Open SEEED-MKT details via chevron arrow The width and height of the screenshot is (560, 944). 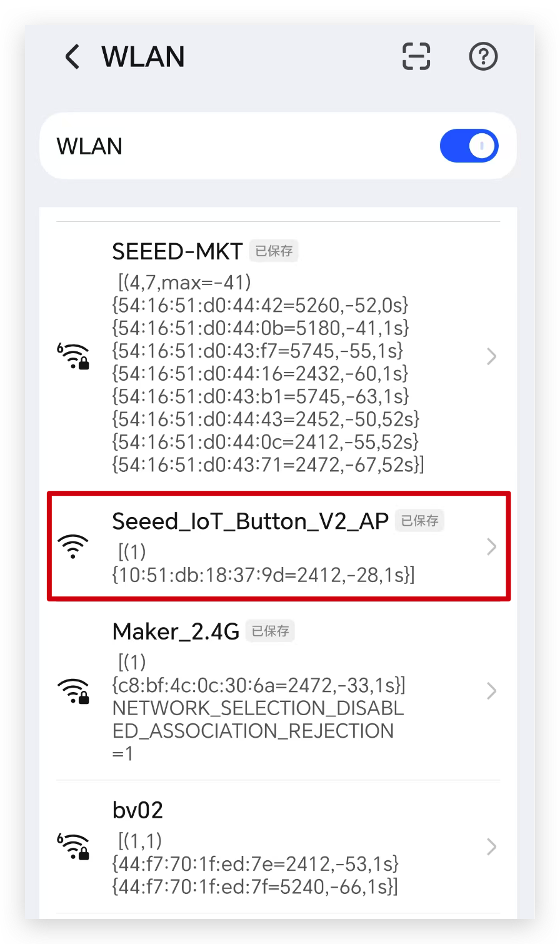pos(492,357)
